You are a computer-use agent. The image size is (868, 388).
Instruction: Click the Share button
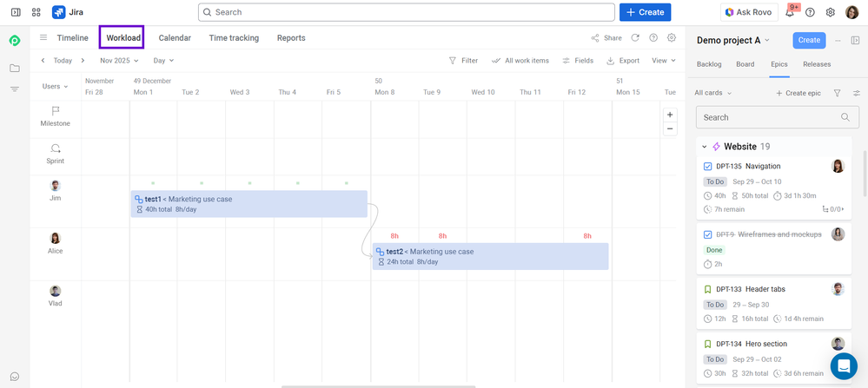(606, 38)
